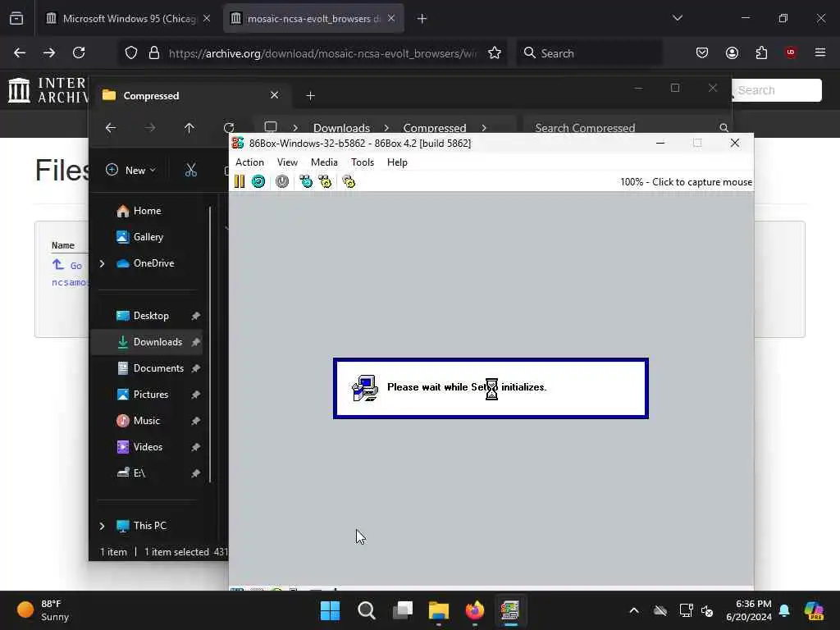This screenshot has height=630, width=840.
Task: Refresh the File Explorer folder
Action: click(x=229, y=127)
